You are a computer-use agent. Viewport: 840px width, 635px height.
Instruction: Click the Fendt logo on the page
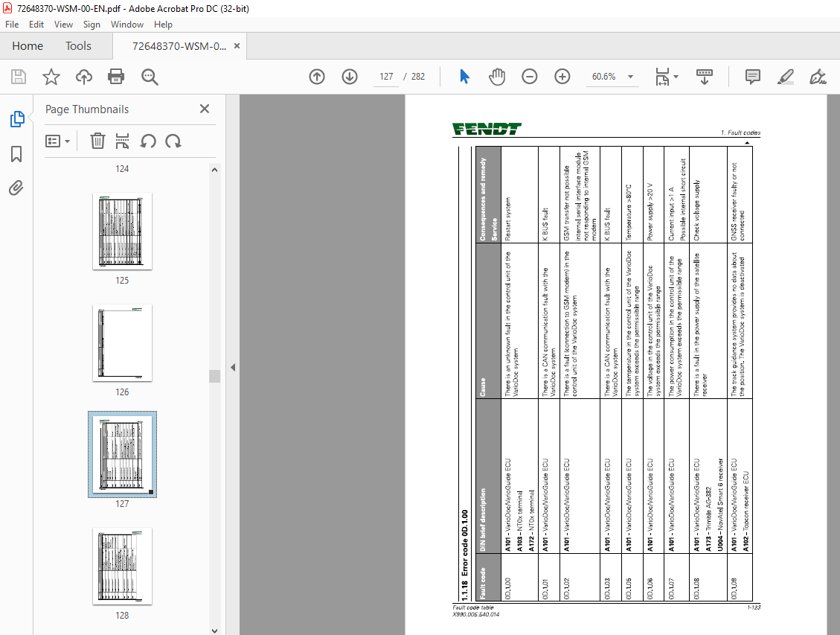pos(487,129)
